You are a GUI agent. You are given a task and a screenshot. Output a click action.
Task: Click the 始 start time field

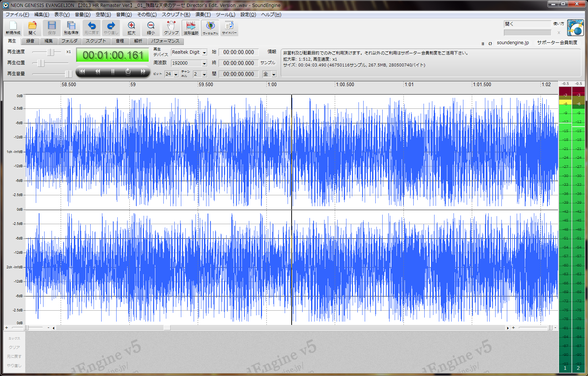pos(239,52)
